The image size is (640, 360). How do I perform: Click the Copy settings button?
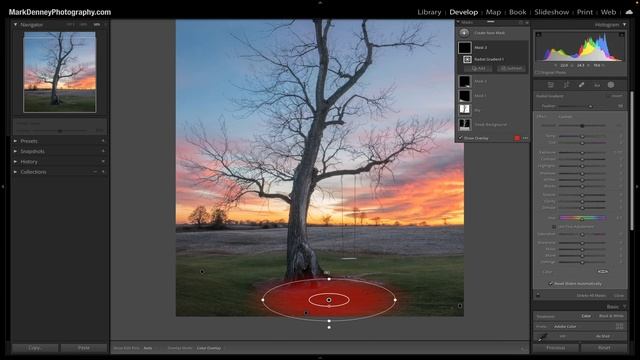(x=35, y=348)
